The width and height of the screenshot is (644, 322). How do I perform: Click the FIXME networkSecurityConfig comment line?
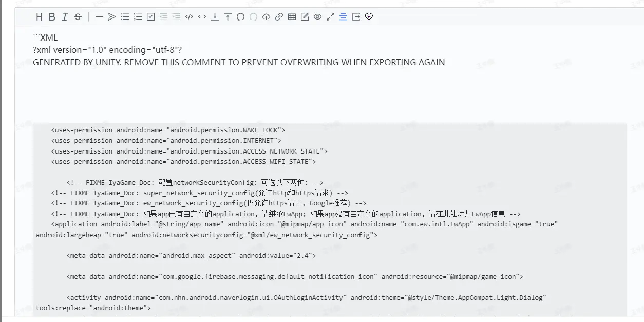pyautogui.click(x=195, y=183)
